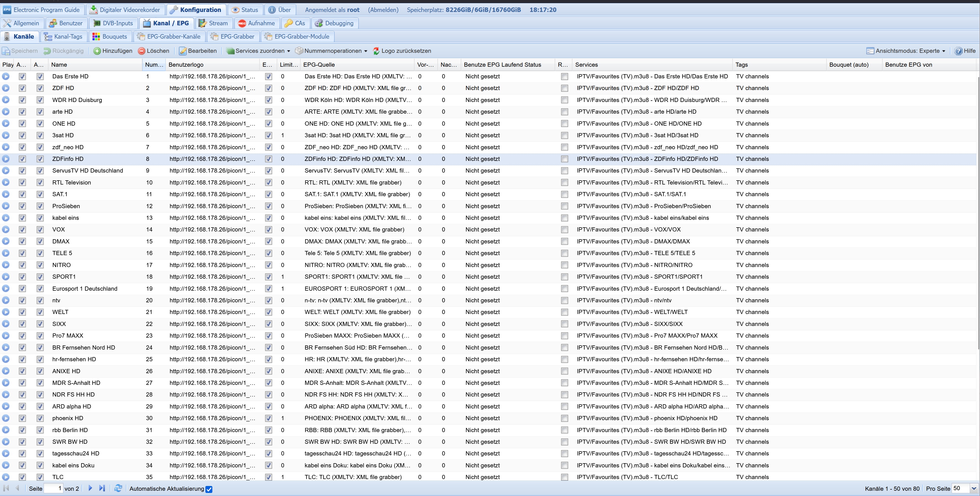The image size is (980, 496).
Task: Open Pro Seite combo box arrow
Action: point(974,488)
